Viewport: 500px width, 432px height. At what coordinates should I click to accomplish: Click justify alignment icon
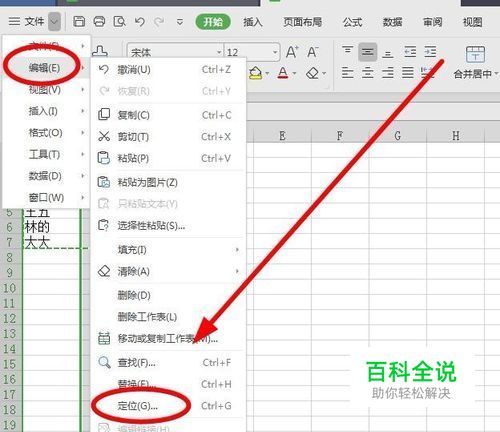[407, 73]
